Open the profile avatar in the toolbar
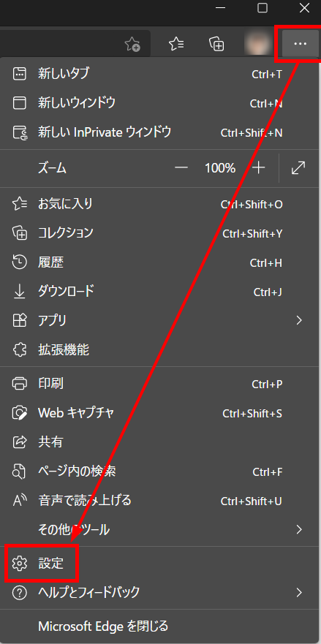The image size is (321, 644). [259, 44]
